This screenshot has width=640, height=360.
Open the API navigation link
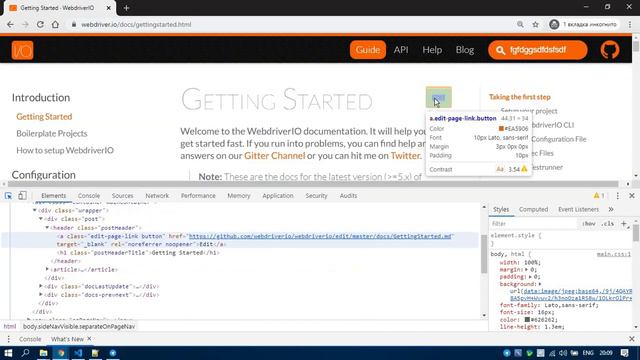(x=401, y=50)
